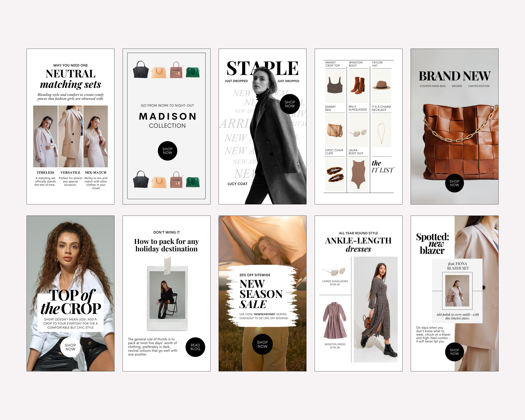
Task: Click the Taylor Hat product image
Action: [x=381, y=86]
